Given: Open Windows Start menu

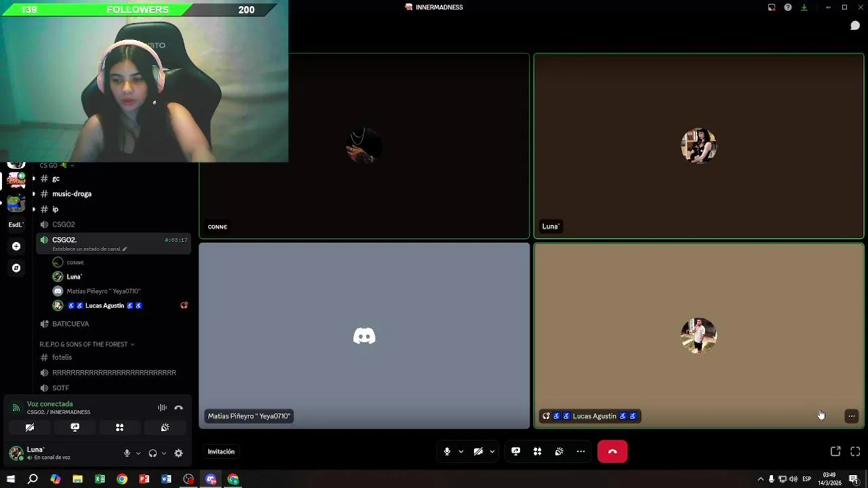Looking at the screenshot, I should tap(11, 479).
